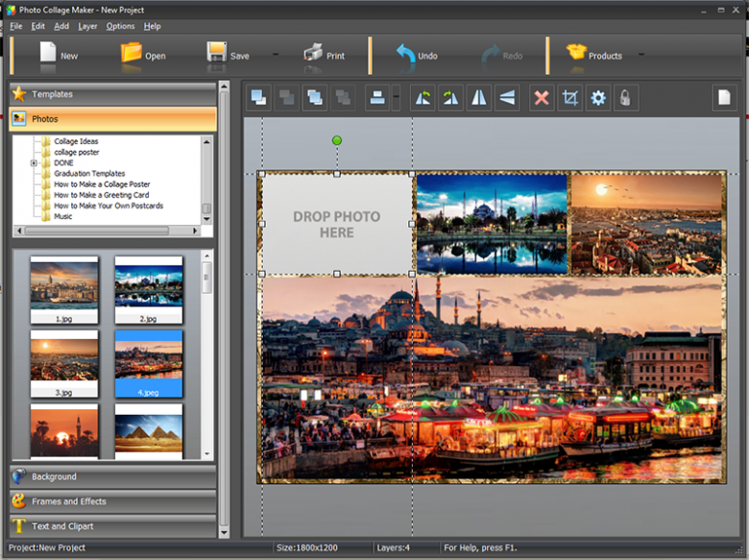Select How to Make Your Own Postcards folder
Screen dimensions: 749x560
(109, 206)
